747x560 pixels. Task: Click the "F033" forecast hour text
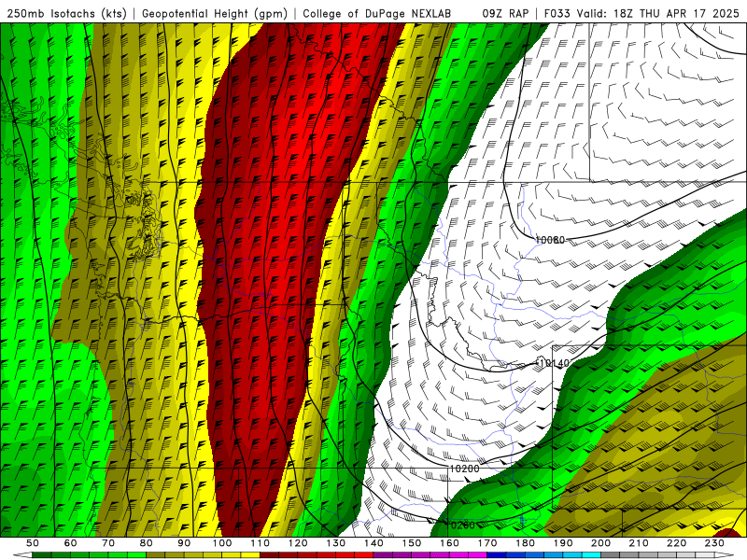pyautogui.click(x=557, y=13)
